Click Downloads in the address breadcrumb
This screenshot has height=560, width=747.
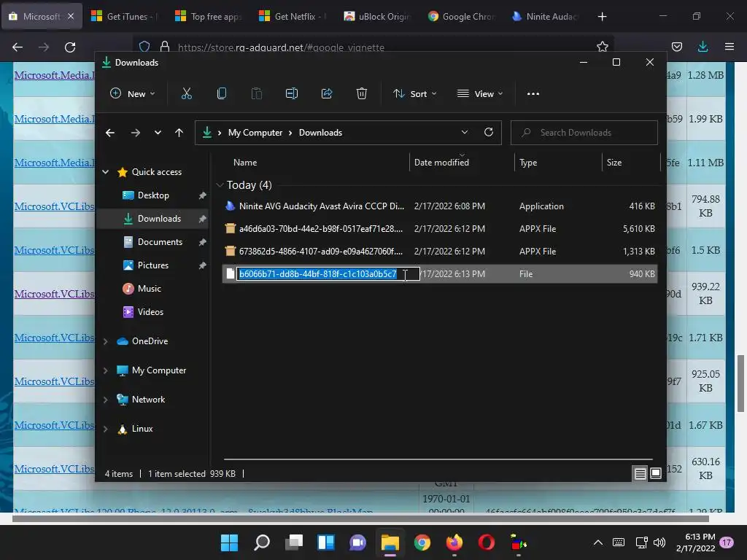(321, 133)
